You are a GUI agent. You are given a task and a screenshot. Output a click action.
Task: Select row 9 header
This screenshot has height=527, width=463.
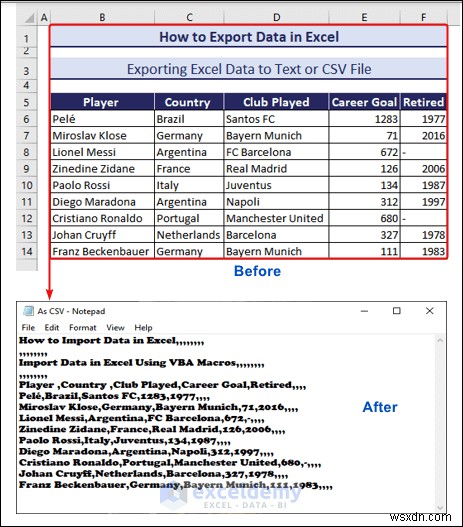click(27, 168)
